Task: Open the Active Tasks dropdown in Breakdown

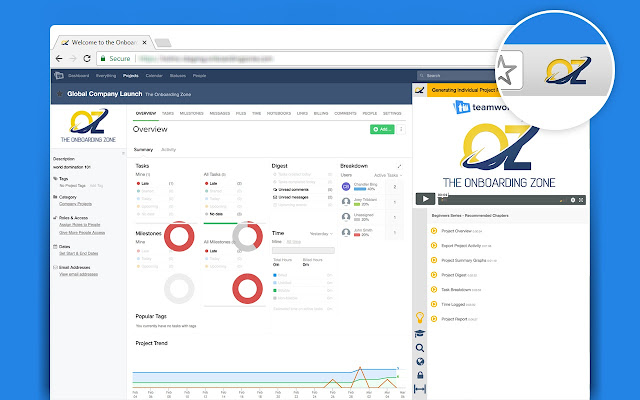Action: click(x=388, y=176)
